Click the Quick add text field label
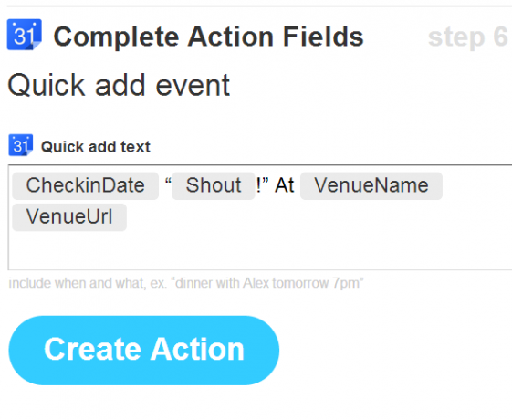 pyautogui.click(x=95, y=147)
